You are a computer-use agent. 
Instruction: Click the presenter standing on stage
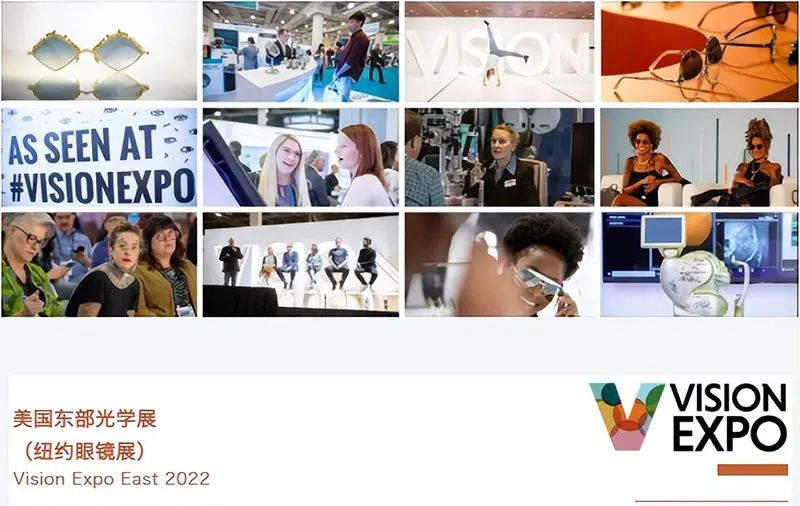231,261
